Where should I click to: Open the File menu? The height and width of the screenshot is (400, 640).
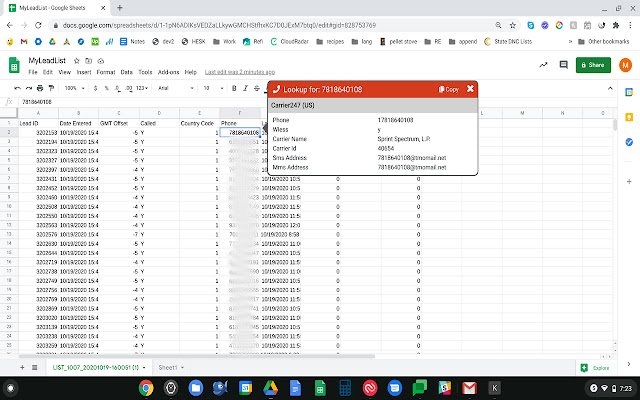pyautogui.click(x=33, y=73)
